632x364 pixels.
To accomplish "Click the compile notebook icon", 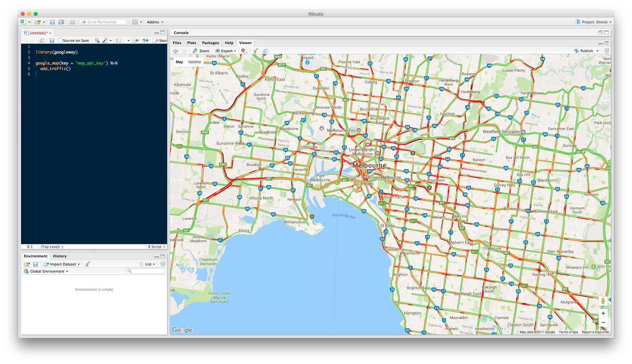I will [x=118, y=41].
